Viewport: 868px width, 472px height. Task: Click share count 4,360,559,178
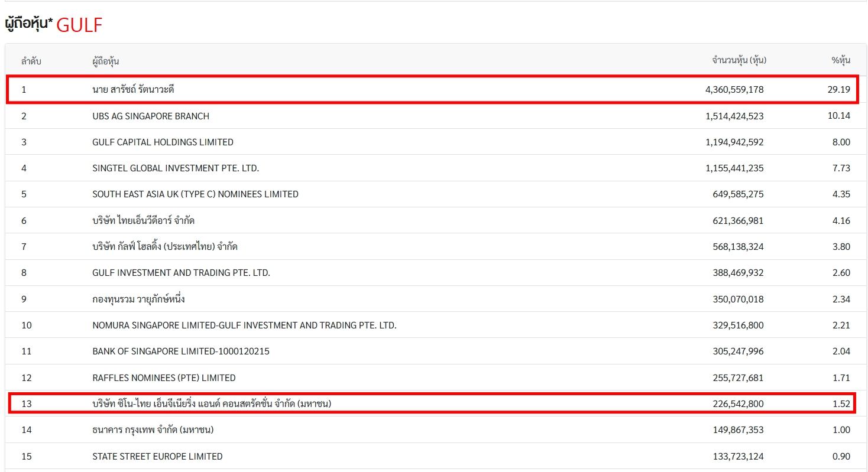point(734,90)
